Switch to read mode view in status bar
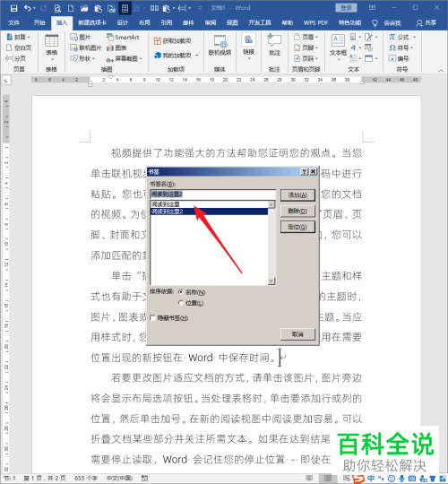This screenshot has height=484, width=448. (x=309, y=478)
